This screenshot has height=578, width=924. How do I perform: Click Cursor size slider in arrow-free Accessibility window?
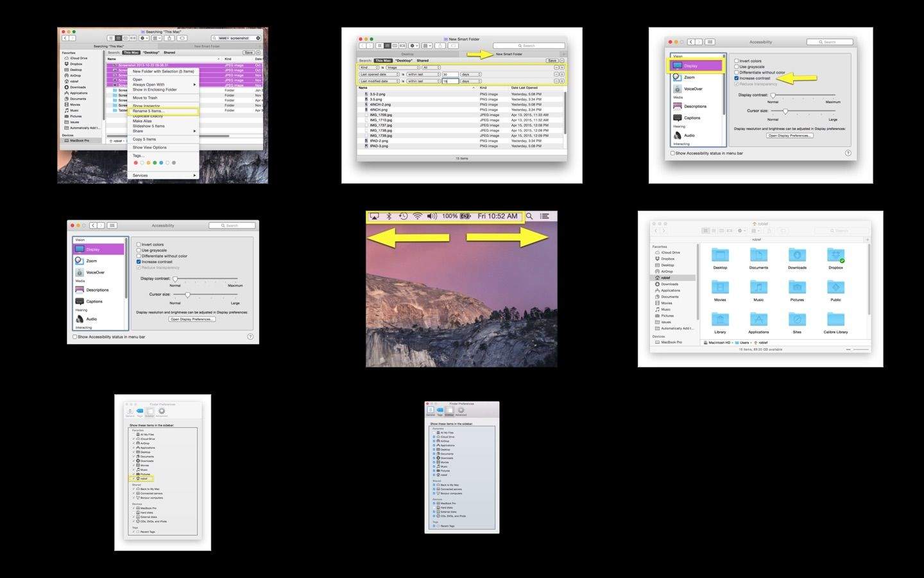(x=187, y=295)
